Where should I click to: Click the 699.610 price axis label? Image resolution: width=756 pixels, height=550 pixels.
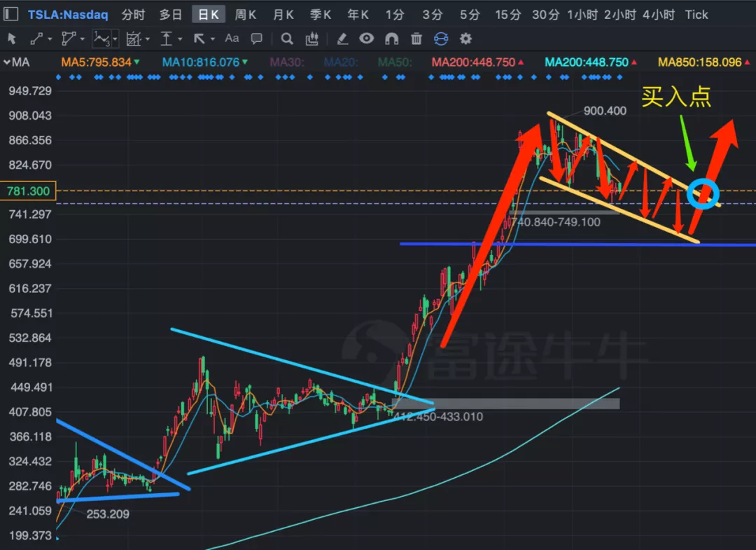tap(30, 240)
